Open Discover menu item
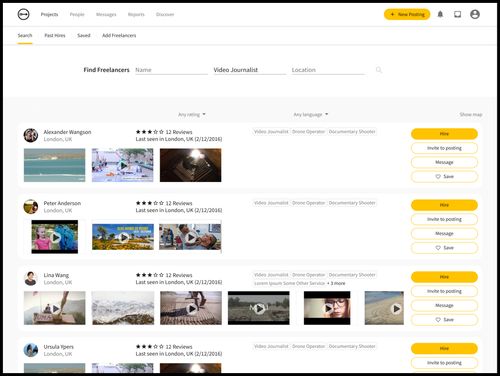 [165, 14]
